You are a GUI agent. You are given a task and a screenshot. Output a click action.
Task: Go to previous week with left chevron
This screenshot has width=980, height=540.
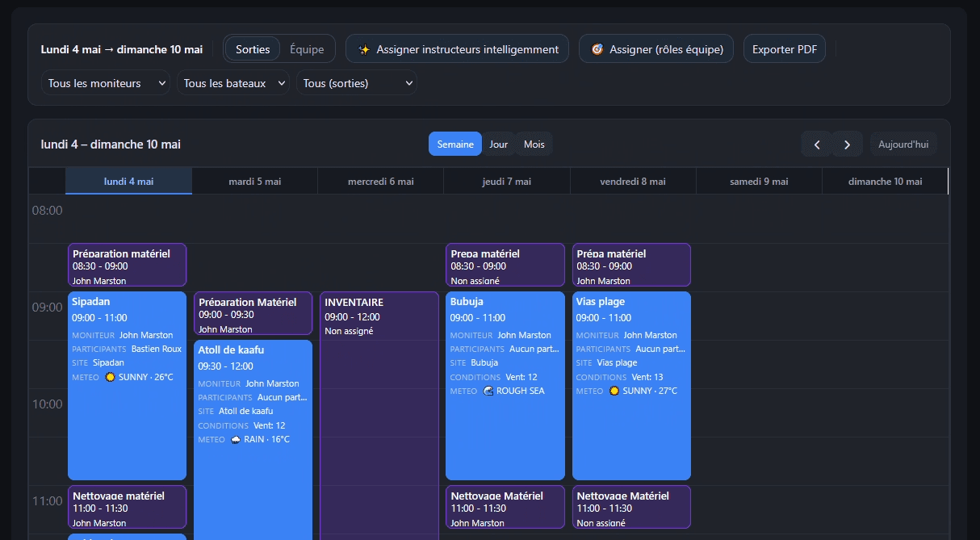(x=817, y=144)
